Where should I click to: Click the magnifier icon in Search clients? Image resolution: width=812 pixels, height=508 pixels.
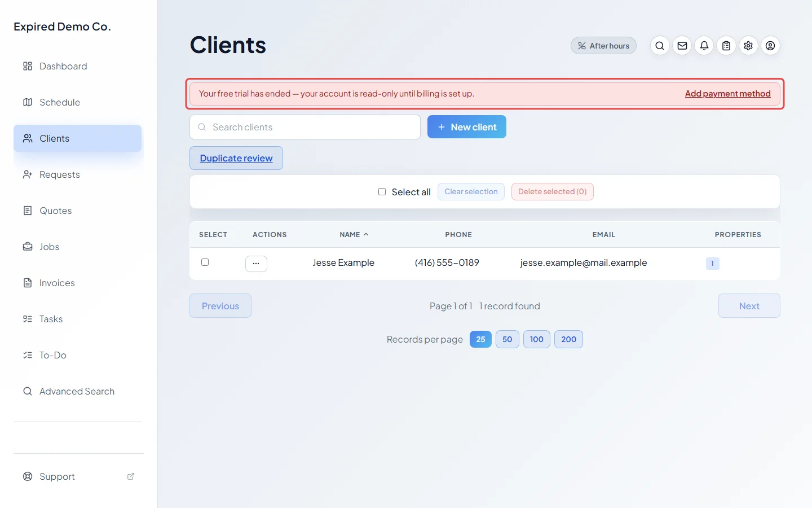click(202, 127)
